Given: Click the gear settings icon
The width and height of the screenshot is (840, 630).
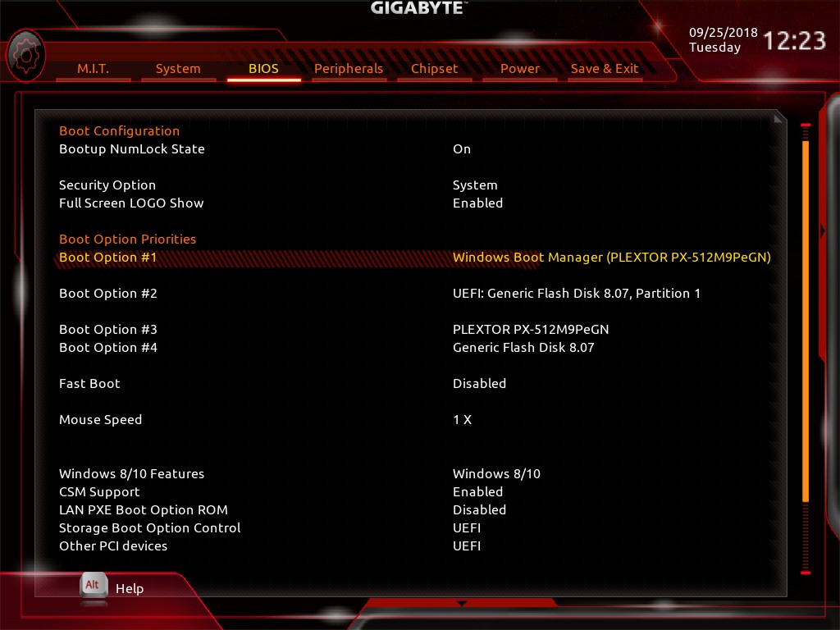Looking at the screenshot, I should [x=25, y=56].
